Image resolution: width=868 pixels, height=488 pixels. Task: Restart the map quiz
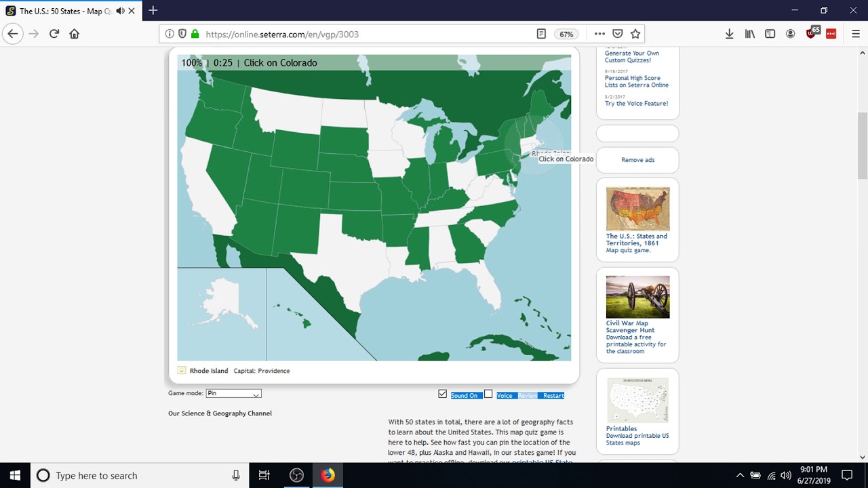point(553,396)
